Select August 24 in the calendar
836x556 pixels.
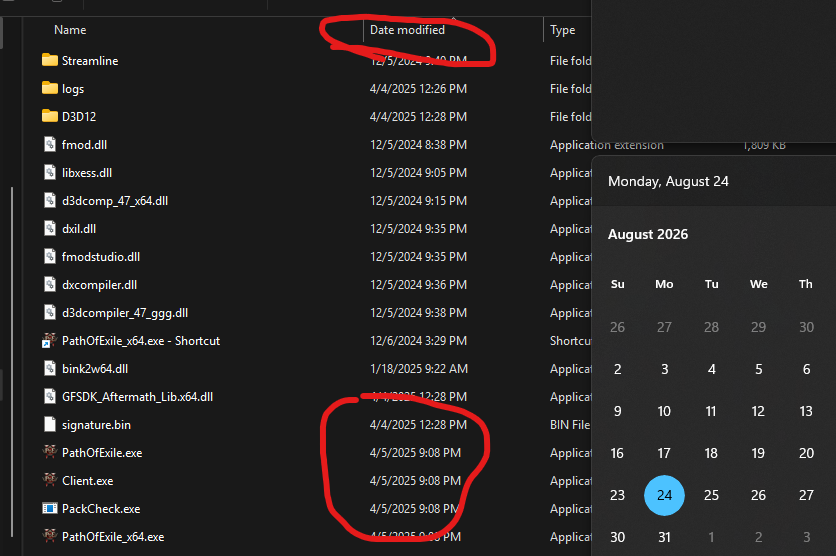pos(664,495)
